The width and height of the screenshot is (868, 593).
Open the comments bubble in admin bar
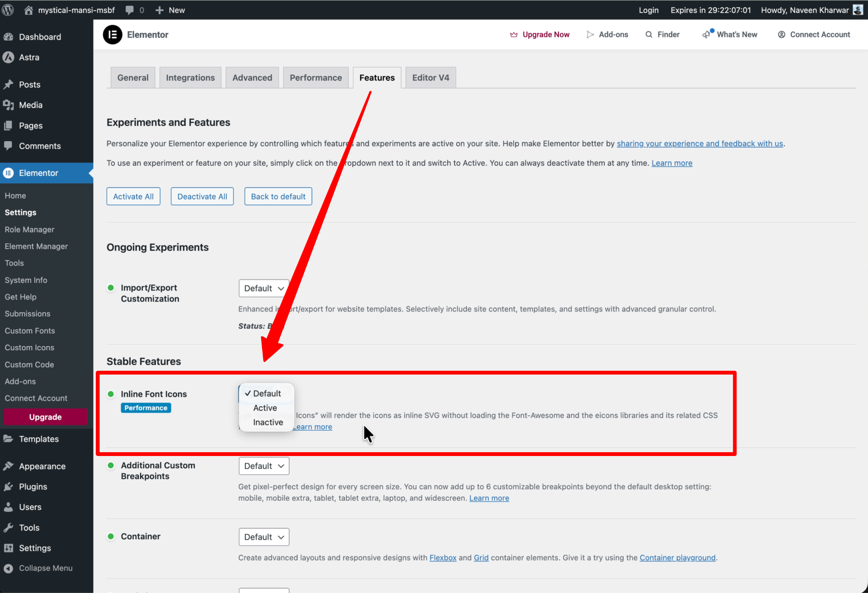point(130,10)
